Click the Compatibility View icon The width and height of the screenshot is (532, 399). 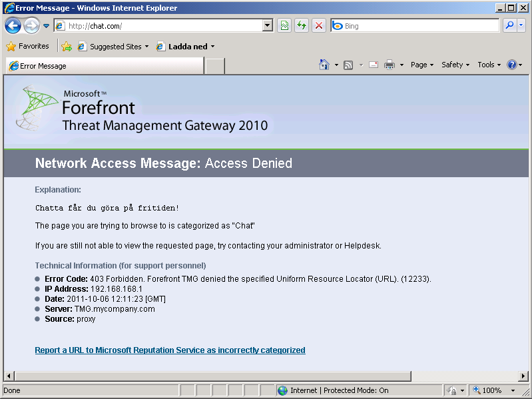click(284, 26)
